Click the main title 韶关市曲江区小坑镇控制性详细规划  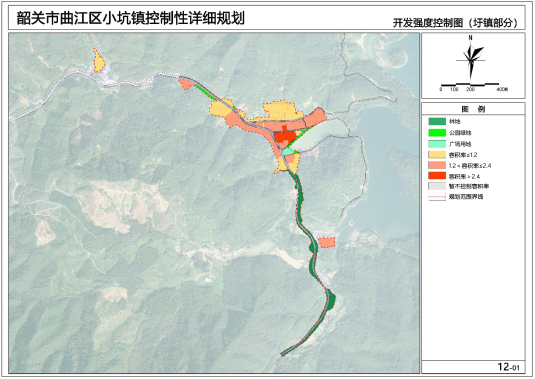coord(131,18)
